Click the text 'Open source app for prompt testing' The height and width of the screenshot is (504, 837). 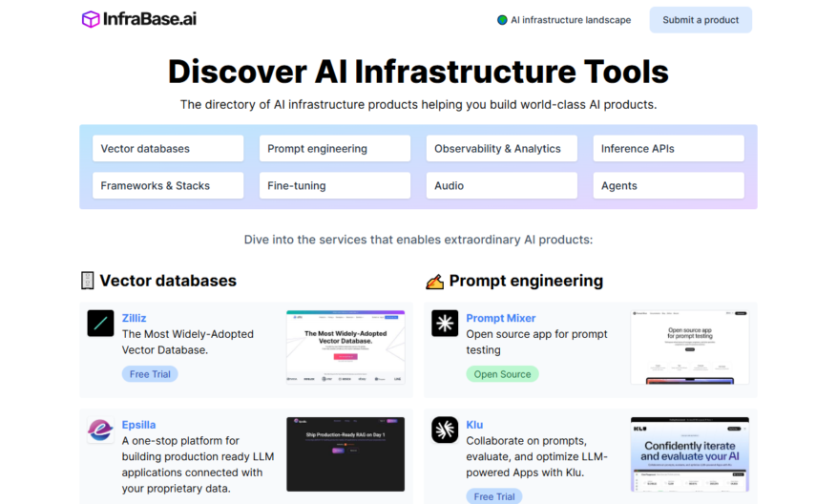coord(536,343)
